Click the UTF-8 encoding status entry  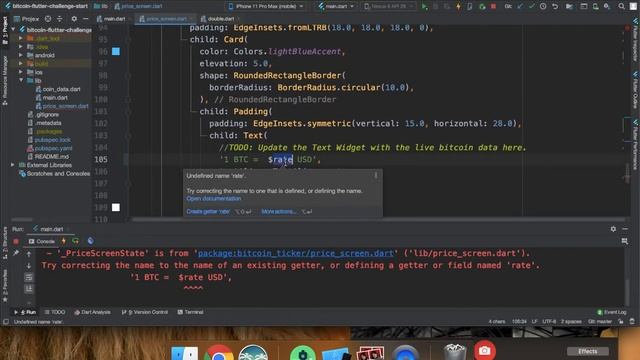coord(549,322)
